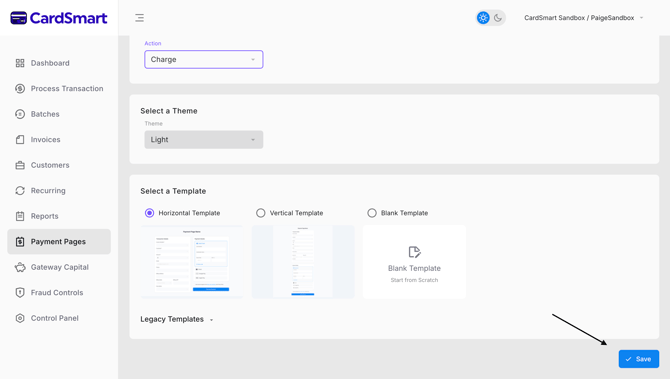Switch to dark mode moon icon

coord(498,18)
